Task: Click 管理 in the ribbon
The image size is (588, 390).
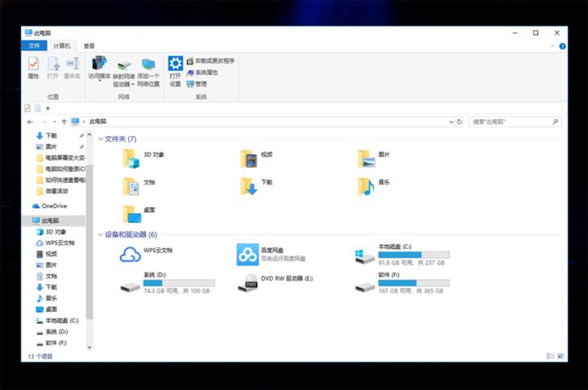Action: coord(197,84)
